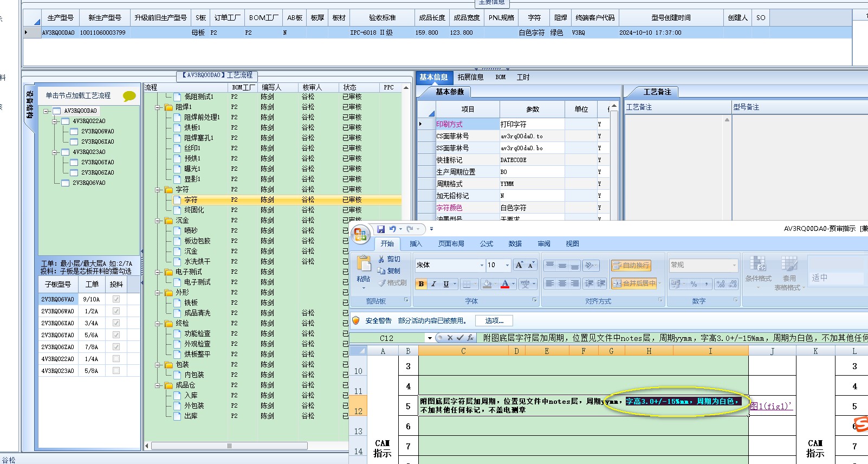Open the Excel Office button menu
Viewport: 868px width, 464px height.
coord(360,234)
